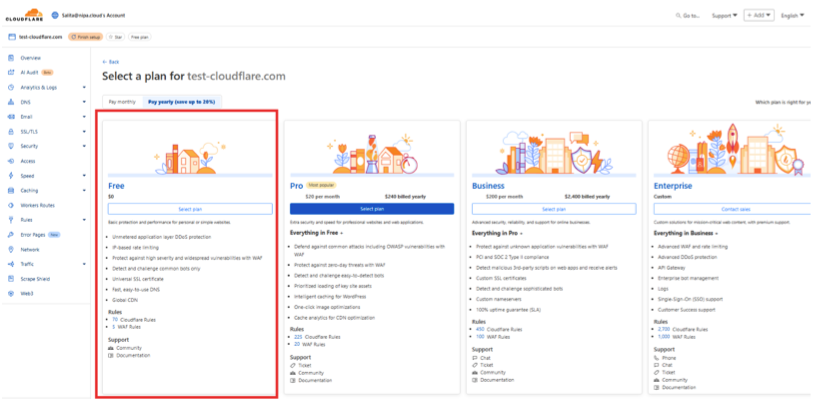Click the search magnifier beside Go to
Viewport: 819px width, 399px height.
point(678,16)
